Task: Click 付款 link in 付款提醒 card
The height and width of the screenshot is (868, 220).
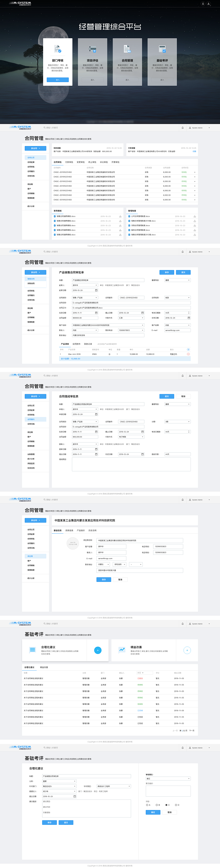Action: pyautogui.click(x=194, y=151)
